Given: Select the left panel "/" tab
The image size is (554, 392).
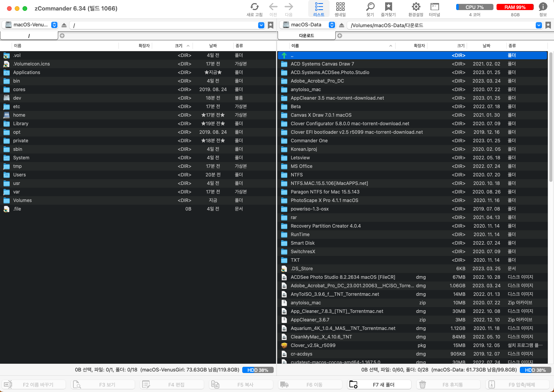Looking at the screenshot, I should [x=29, y=36].
